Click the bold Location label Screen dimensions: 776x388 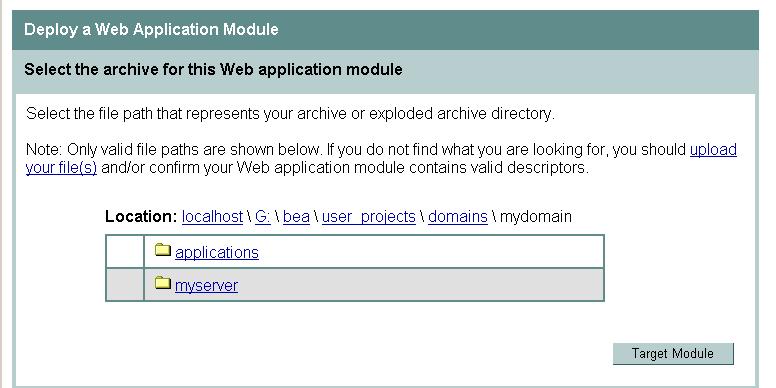click(141, 217)
